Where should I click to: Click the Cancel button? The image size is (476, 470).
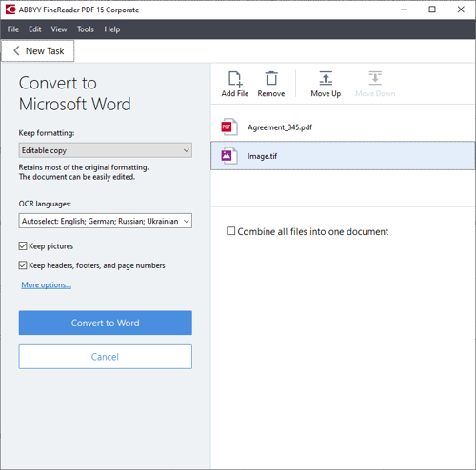point(106,357)
